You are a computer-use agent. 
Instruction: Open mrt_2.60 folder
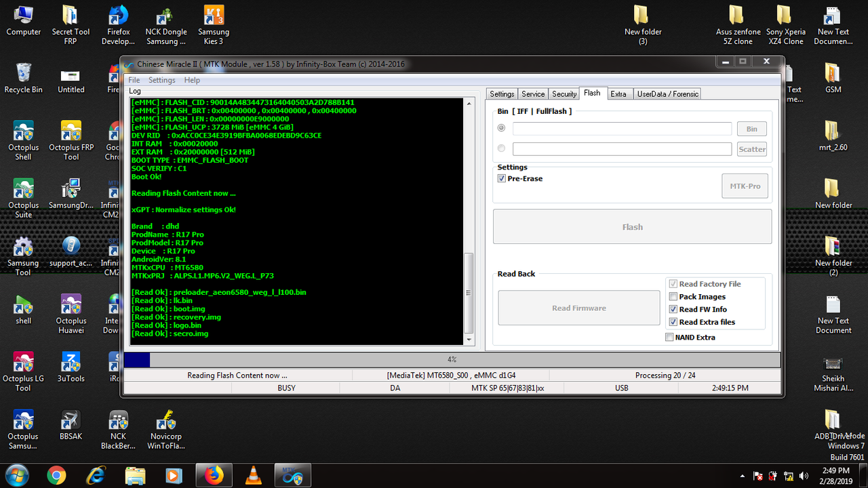(x=833, y=136)
